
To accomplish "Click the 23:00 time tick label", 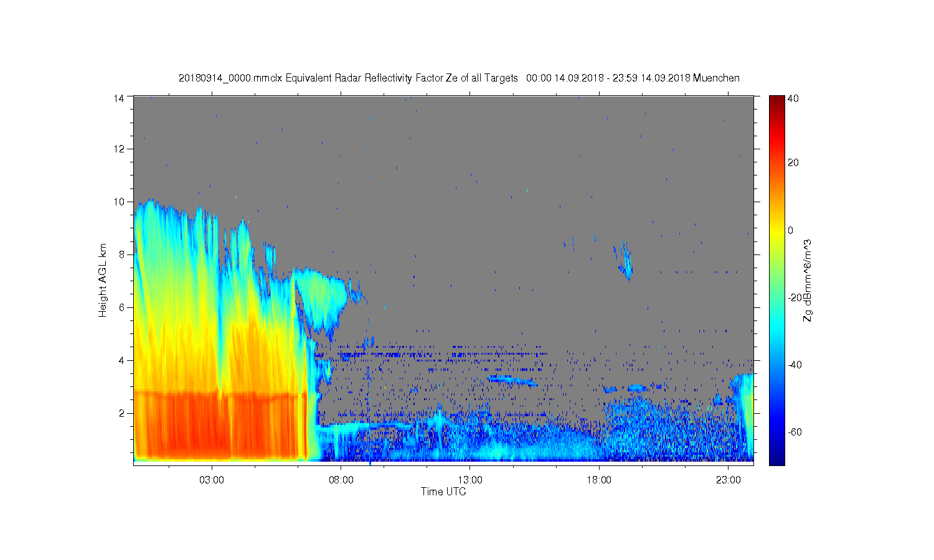I will tap(729, 480).
